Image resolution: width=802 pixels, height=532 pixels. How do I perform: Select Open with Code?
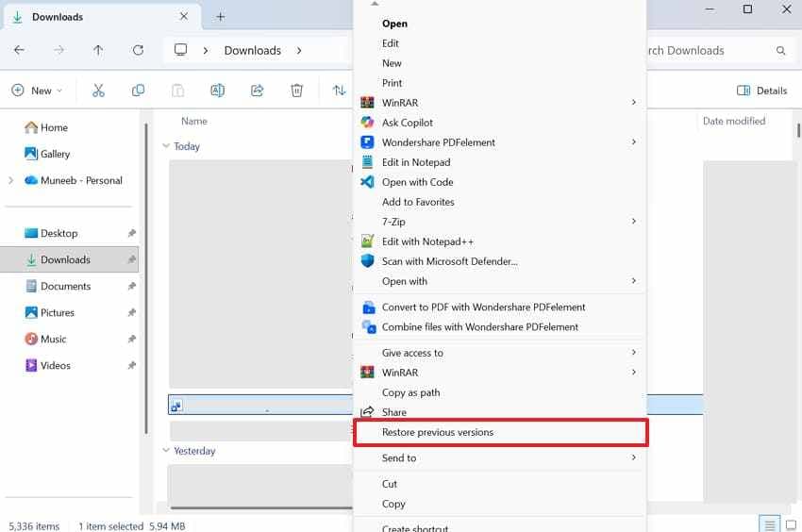coord(501,182)
